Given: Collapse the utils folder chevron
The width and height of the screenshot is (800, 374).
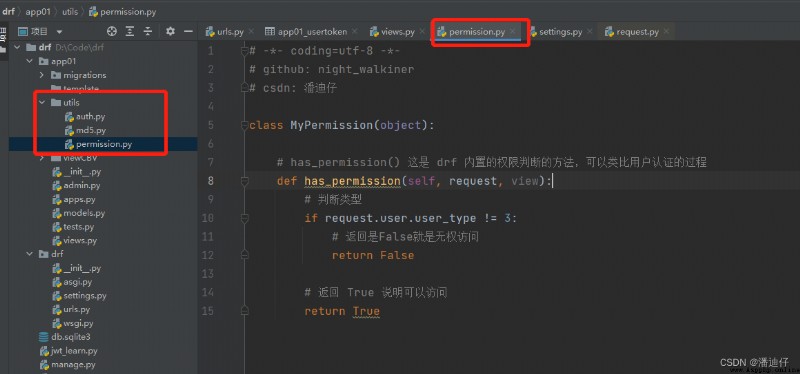Looking at the screenshot, I should pos(42,103).
